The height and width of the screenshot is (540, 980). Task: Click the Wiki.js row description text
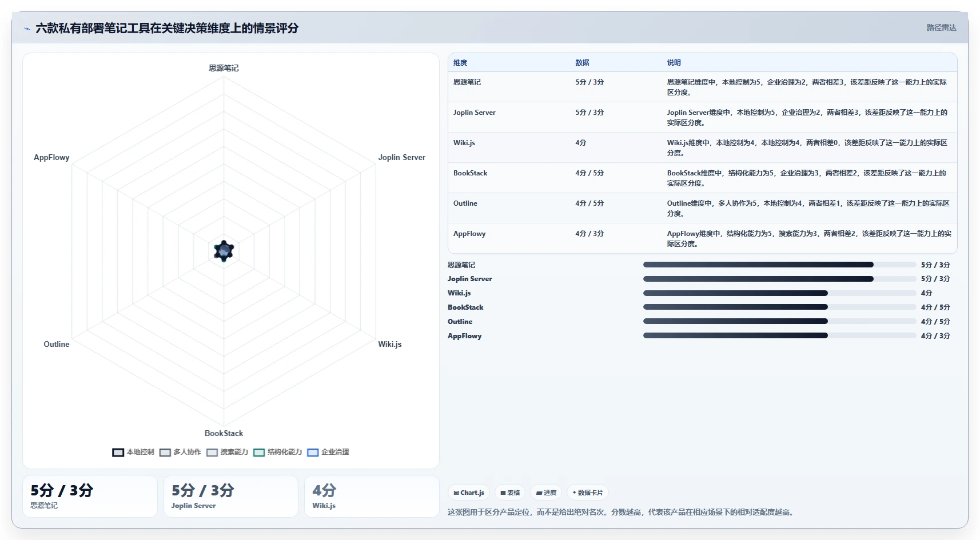807,148
